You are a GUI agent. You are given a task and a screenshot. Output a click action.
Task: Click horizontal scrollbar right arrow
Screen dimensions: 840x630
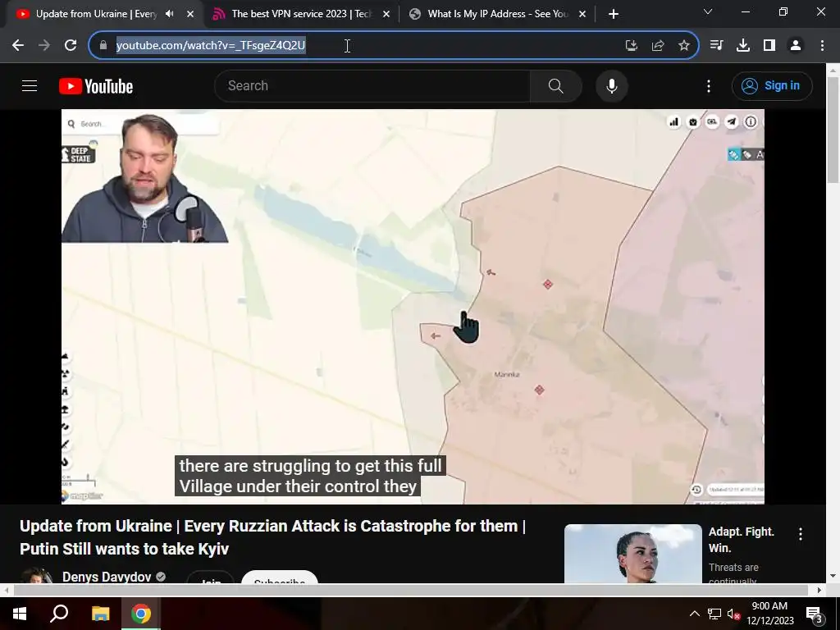[x=819, y=590]
